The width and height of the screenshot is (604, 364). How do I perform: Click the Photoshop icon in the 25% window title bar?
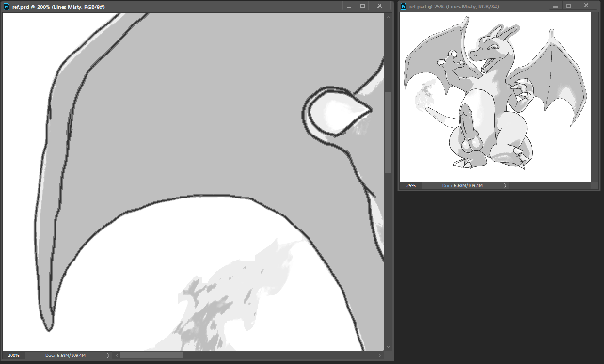(x=404, y=7)
